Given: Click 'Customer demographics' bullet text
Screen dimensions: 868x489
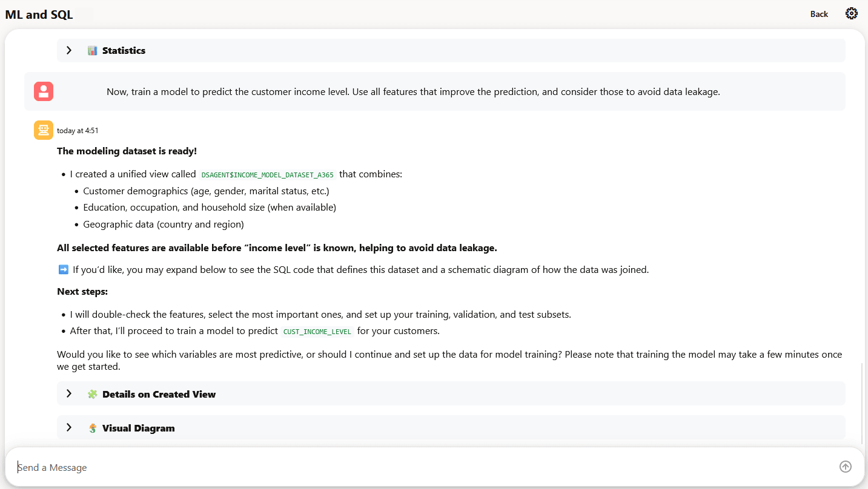Looking at the screenshot, I should tap(206, 191).
